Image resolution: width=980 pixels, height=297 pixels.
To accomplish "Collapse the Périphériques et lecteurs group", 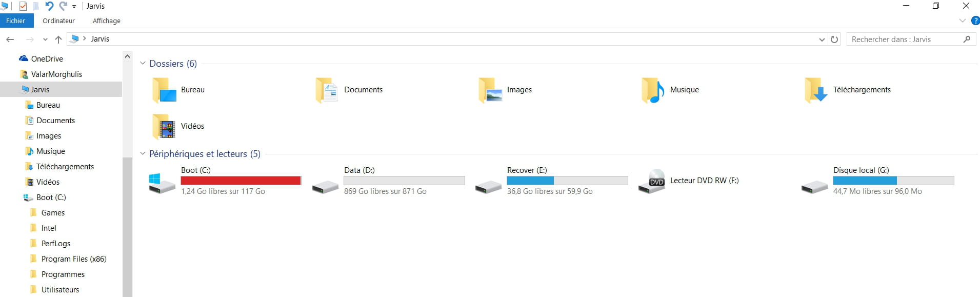I will (143, 154).
